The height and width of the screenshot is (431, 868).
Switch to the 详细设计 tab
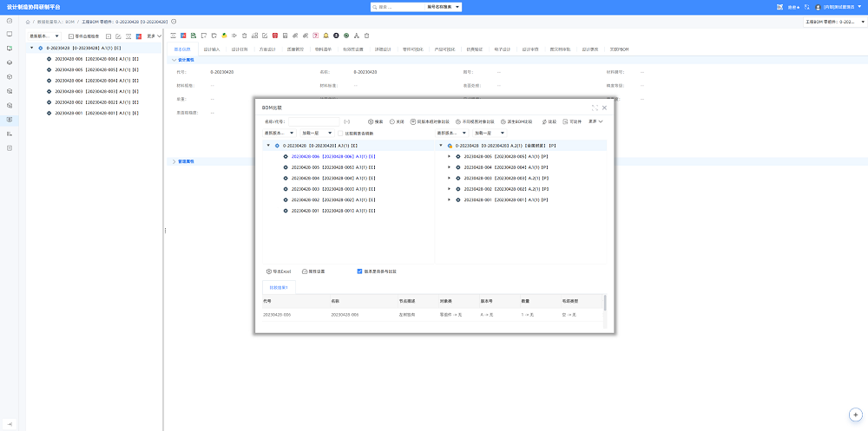point(383,49)
